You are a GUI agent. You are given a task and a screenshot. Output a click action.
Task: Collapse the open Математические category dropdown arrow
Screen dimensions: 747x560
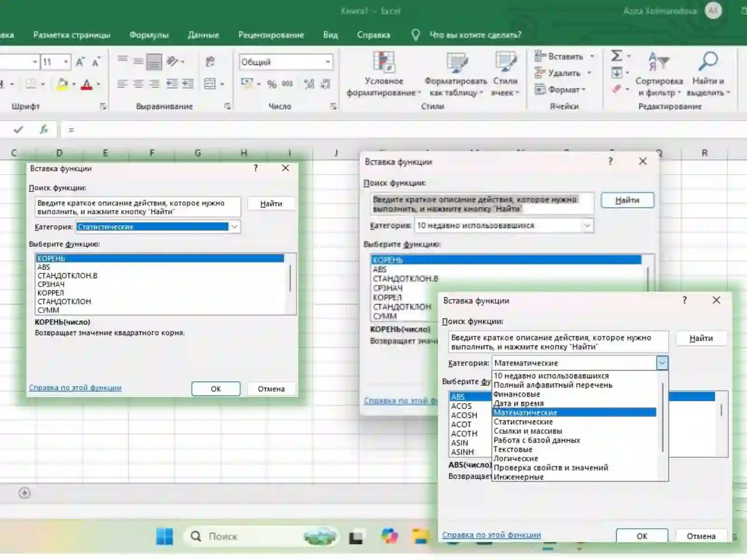[x=662, y=363]
